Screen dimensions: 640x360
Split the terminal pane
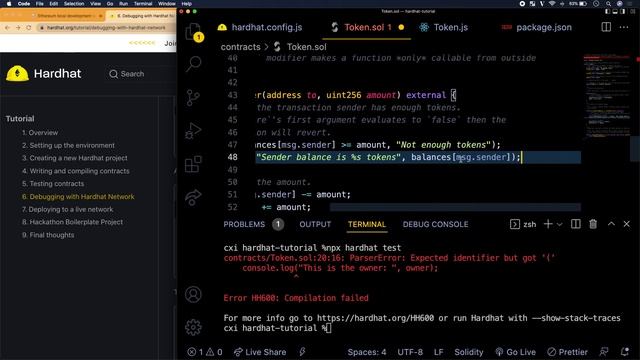[x=576, y=224]
